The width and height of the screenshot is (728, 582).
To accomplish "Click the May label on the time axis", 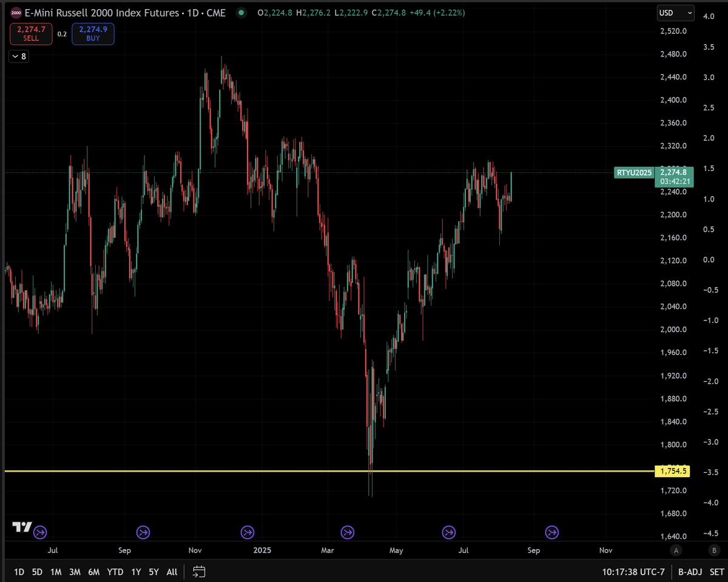I will (396, 550).
